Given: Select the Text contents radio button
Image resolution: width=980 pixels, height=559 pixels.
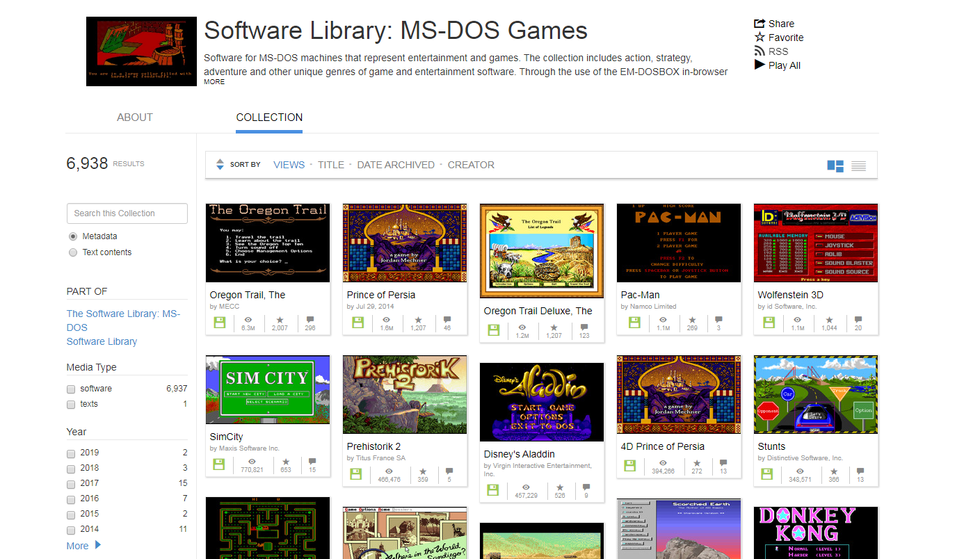Looking at the screenshot, I should [x=73, y=252].
